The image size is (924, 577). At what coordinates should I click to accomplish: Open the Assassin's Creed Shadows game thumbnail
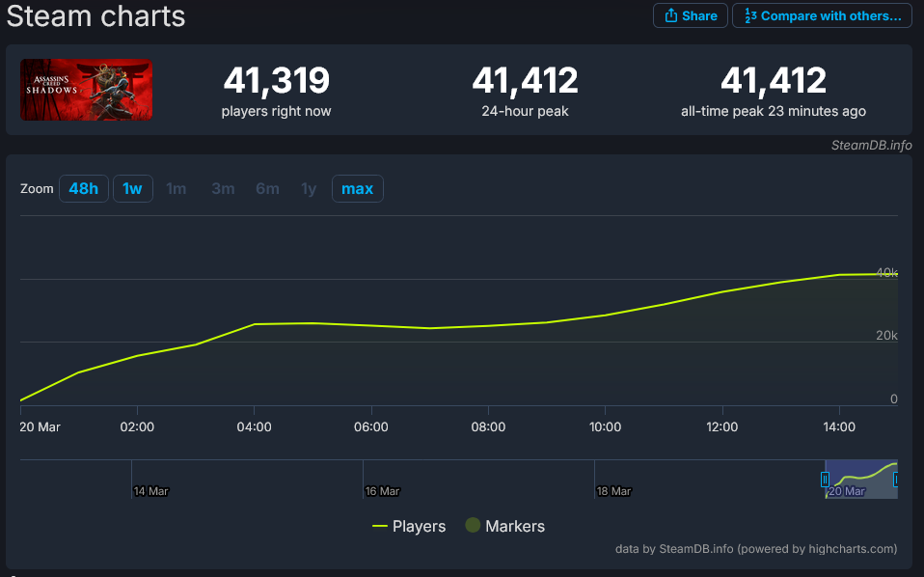point(86,90)
